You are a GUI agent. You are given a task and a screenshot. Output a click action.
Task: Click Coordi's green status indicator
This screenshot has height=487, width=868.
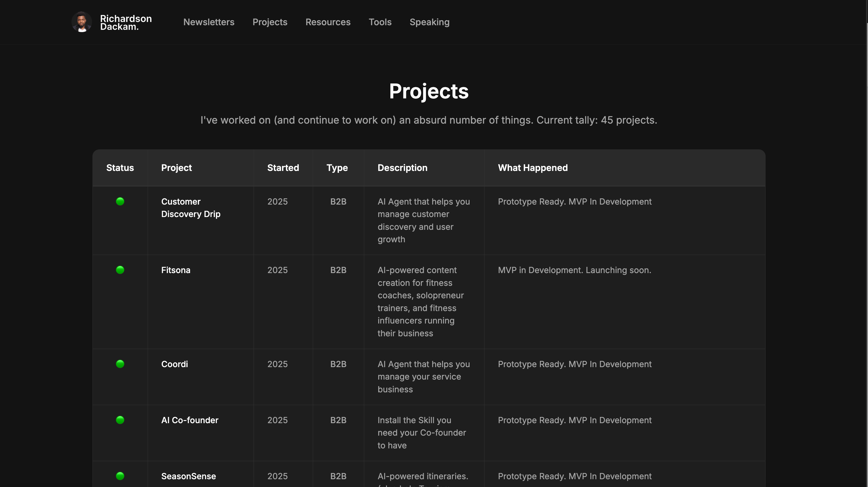click(x=120, y=364)
